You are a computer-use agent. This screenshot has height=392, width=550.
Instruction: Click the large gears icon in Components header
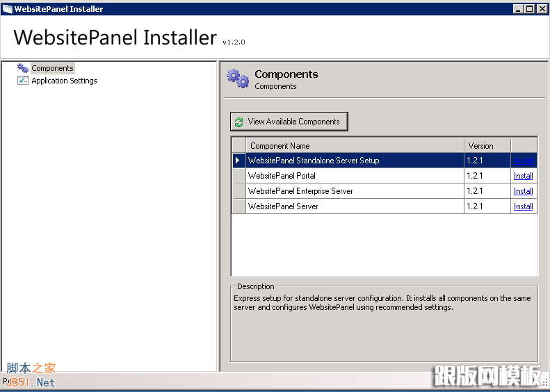238,79
